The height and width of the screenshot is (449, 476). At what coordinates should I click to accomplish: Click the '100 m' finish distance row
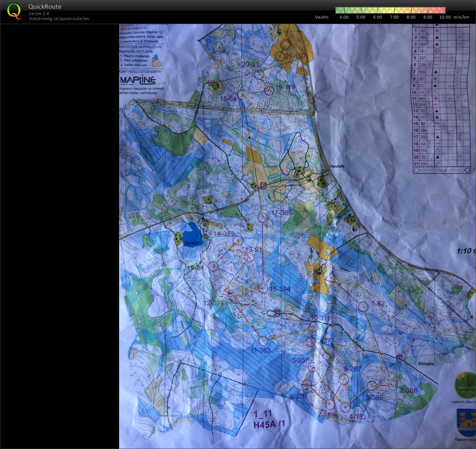pos(442,170)
